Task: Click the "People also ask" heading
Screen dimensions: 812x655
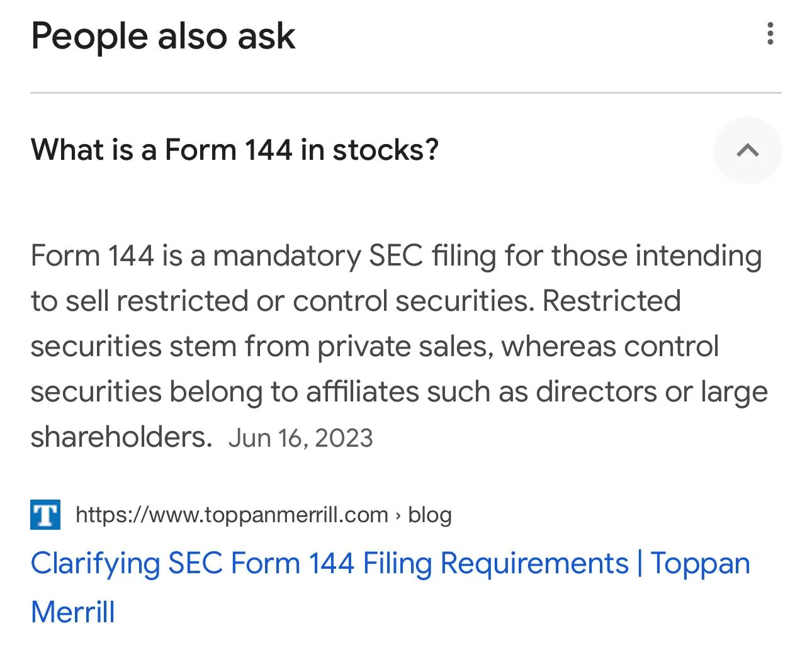Action: [163, 36]
